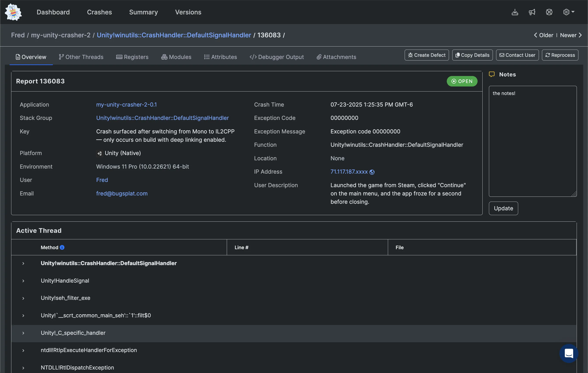Expand the Unity!HandleSignal frame

pyautogui.click(x=23, y=281)
